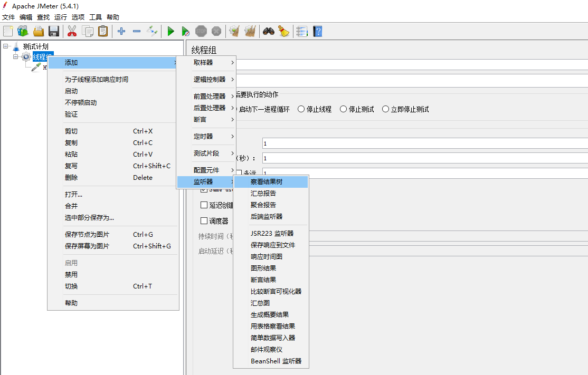This screenshot has width=588, height=375.
Task: Open the Templates toolbar icon
Action: [x=23, y=31]
